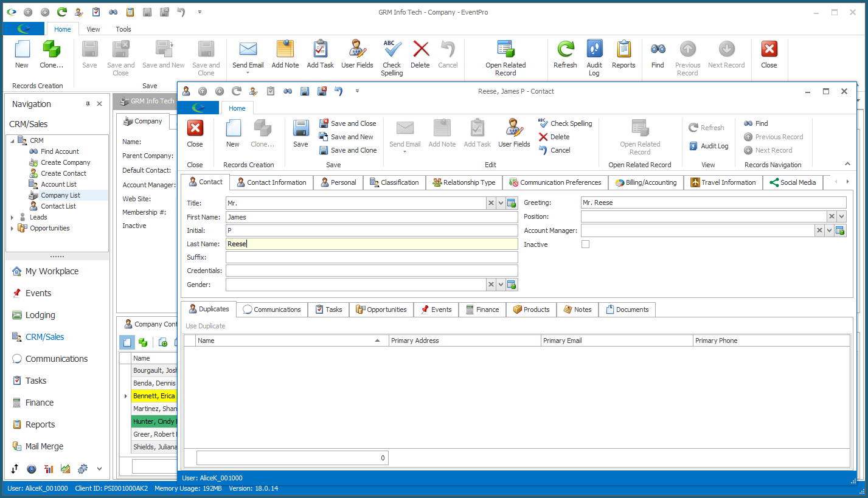Image resolution: width=868 pixels, height=498 pixels.
Task: Open the Account Manager dropdown arrow
Action: click(829, 230)
